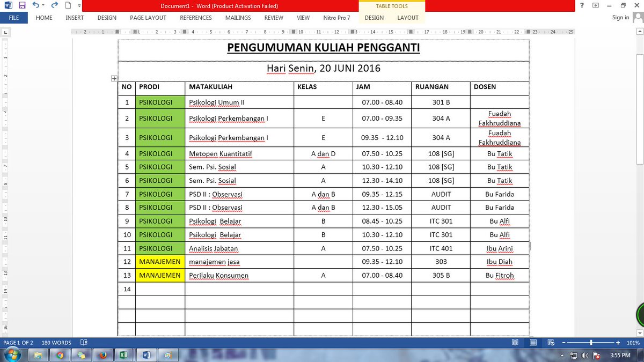Click the network tray icon
Image resolution: width=644 pixels, height=362 pixels.
pos(574,356)
